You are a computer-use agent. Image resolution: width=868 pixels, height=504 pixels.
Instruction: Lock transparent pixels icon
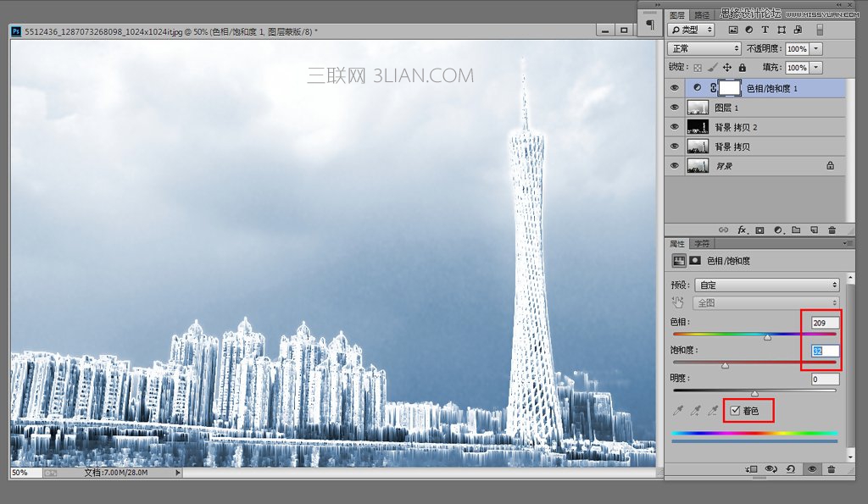[x=698, y=68]
